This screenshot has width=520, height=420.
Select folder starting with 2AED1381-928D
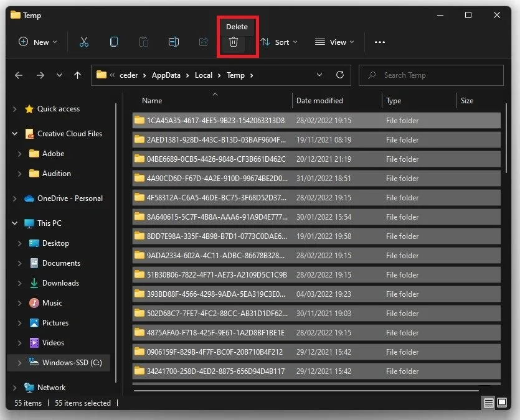pos(316,140)
